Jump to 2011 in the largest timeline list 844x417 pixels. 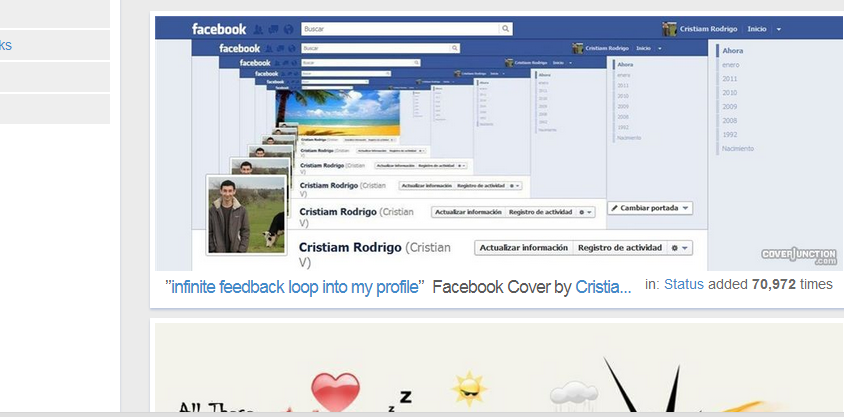pos(729,79)
